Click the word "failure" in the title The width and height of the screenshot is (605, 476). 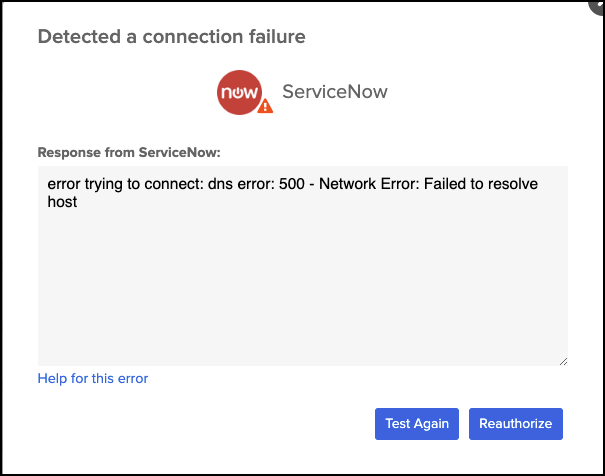275,37
